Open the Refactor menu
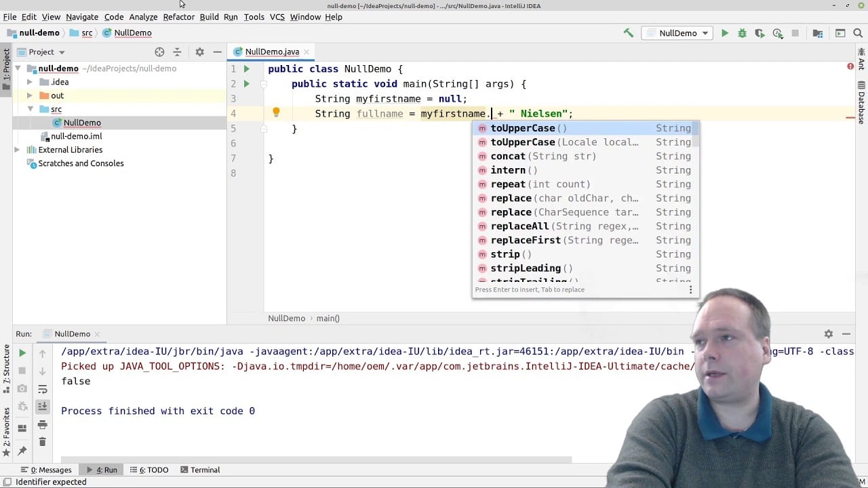 click(x=178, y=17)
